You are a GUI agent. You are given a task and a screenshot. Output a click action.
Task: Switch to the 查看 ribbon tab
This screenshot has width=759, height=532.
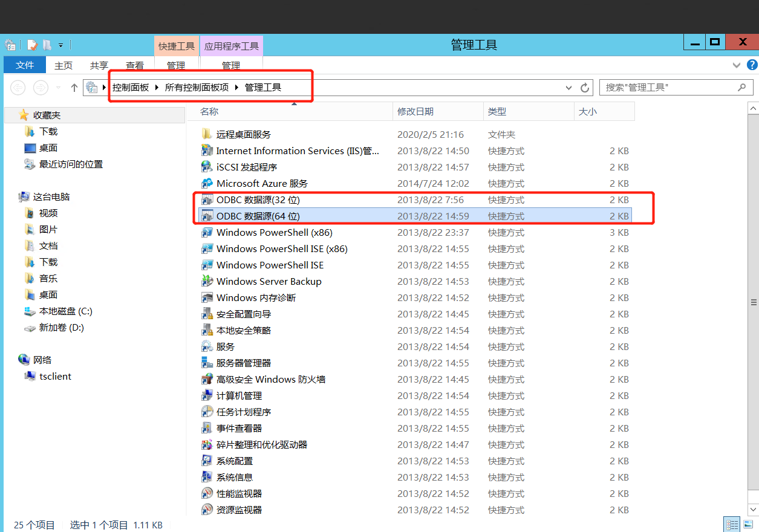(134, 65)
